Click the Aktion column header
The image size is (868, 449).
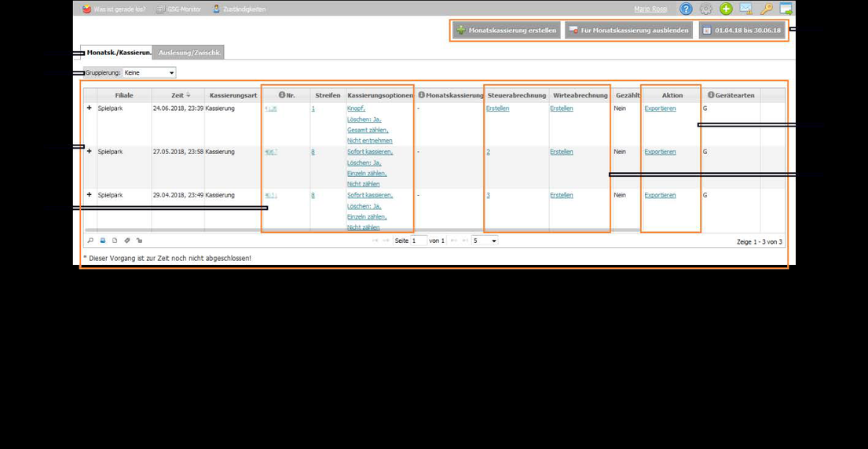click(x=672, y=95)
